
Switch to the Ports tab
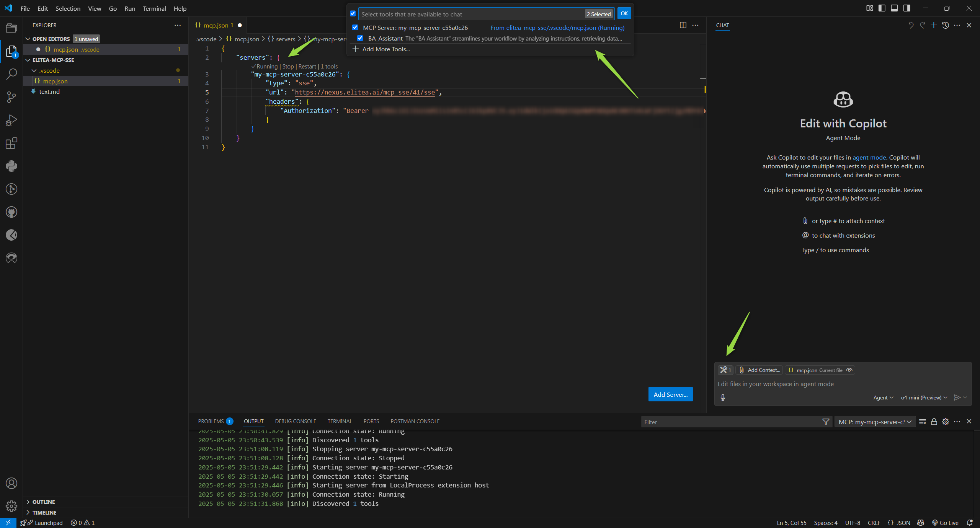pyautogui.click(x=371, y=421)
